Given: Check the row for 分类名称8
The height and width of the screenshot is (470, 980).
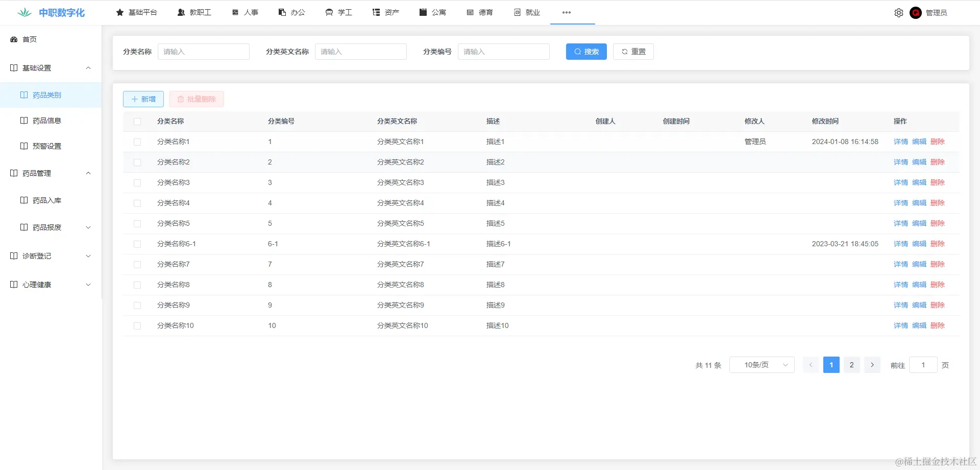Looking at the screenshot, I should point(137,285).
